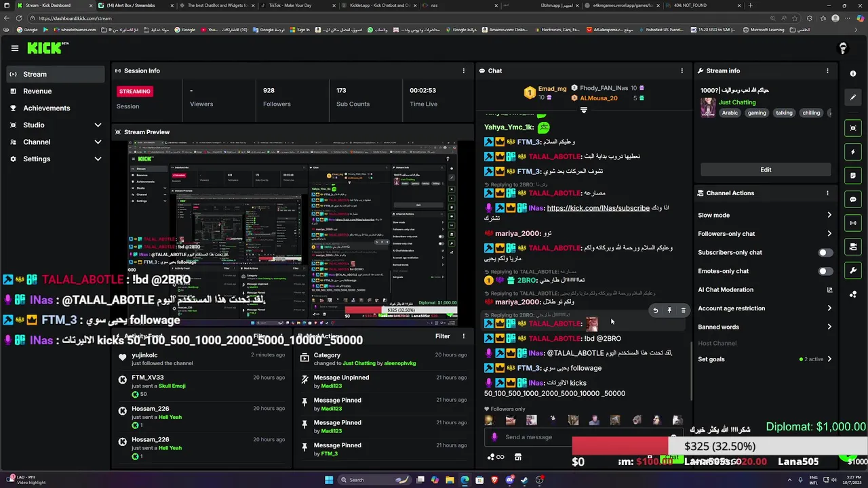The height and width of the screenshot is (488, 868).
Task: Open the profile avatar in the top right
Action: (x=843, y=48)
